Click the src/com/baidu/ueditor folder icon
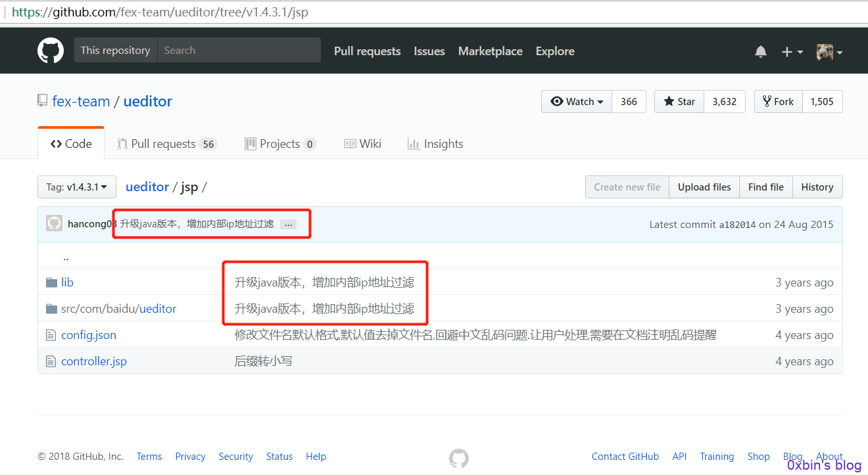868x475 pixels. (x=52, y=309)
